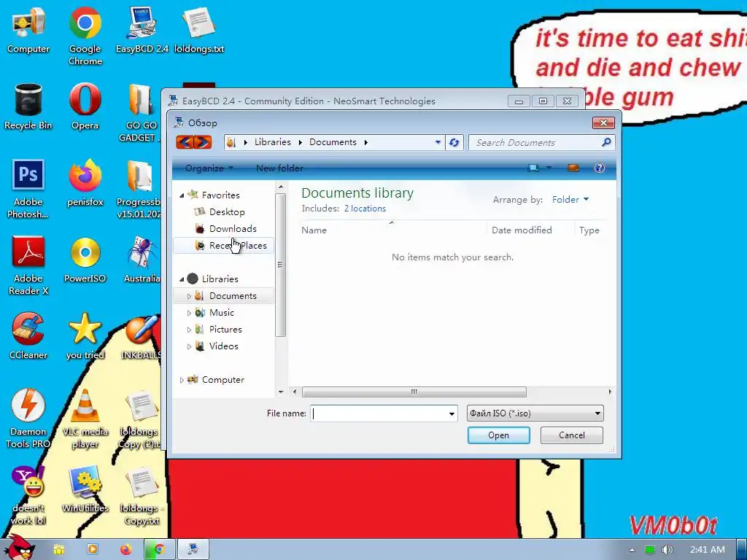747x560 pixels.
Task: Open the File name history dropdown arrow
Action: point(452,414)
